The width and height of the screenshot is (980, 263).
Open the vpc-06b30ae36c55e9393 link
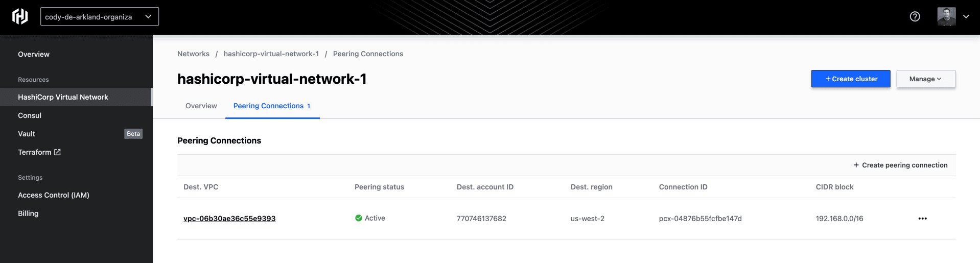(x=229, y=219)
